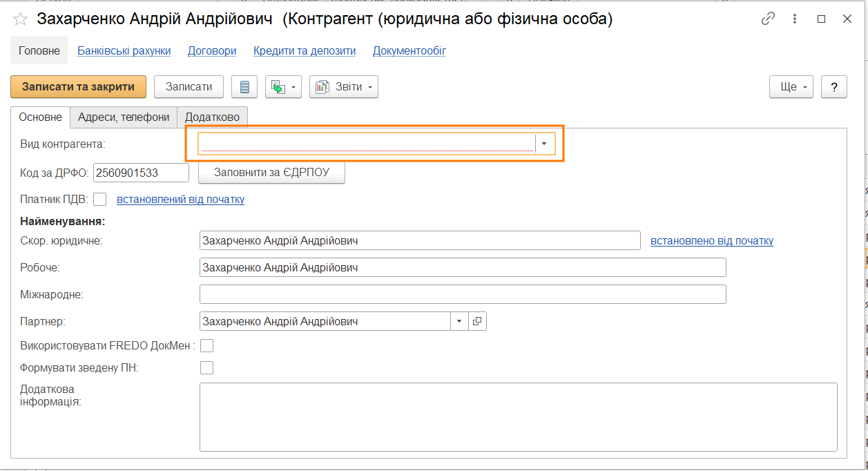The image size is (868, 471).
Task: Click into the Міжнародне name field
Action: 463,294
